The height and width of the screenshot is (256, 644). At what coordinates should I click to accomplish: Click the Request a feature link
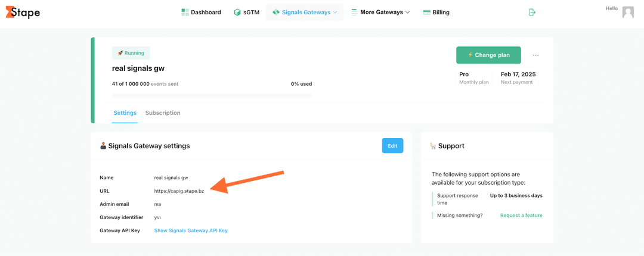521,216
